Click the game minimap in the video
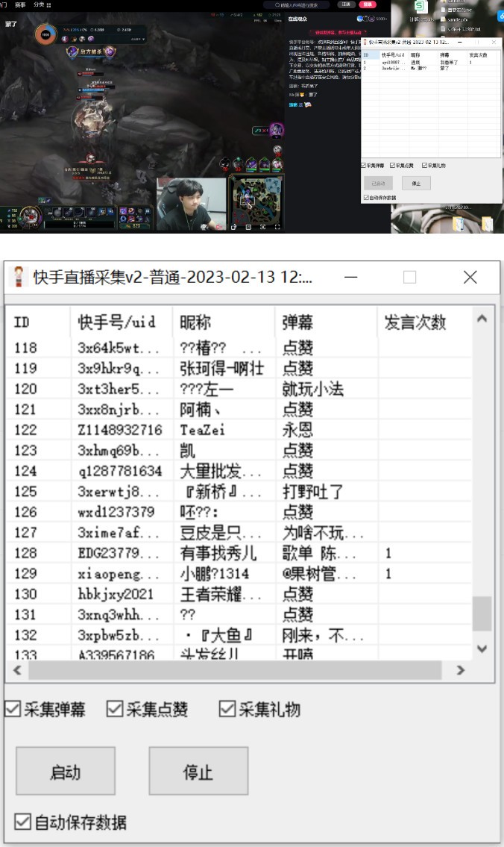The height and width of the screenshot is (847, 504). [257, 201]
